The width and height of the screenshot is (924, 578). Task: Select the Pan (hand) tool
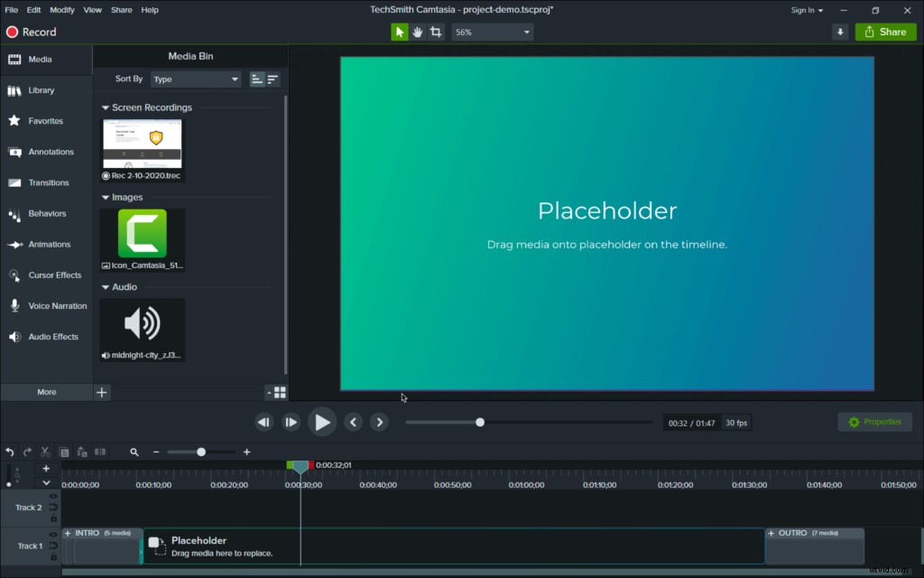point(417,31)
